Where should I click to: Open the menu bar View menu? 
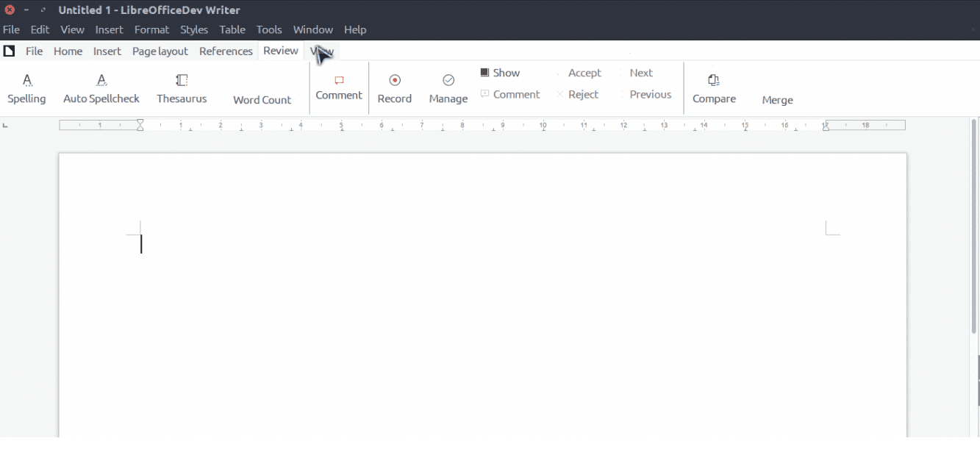click(72, 29)
